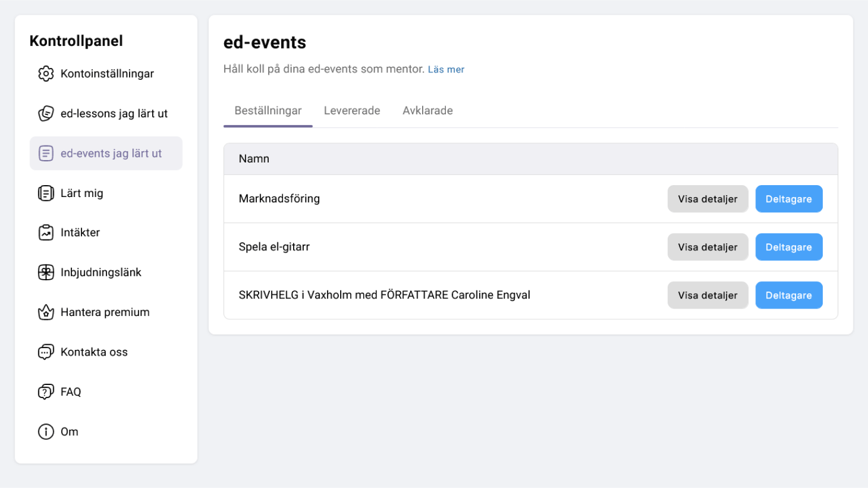Image resolution: width=868 pixels, height=488 pixels.
Task: Open Kontoinställningar gear icon
Action: tap(46, 74)
